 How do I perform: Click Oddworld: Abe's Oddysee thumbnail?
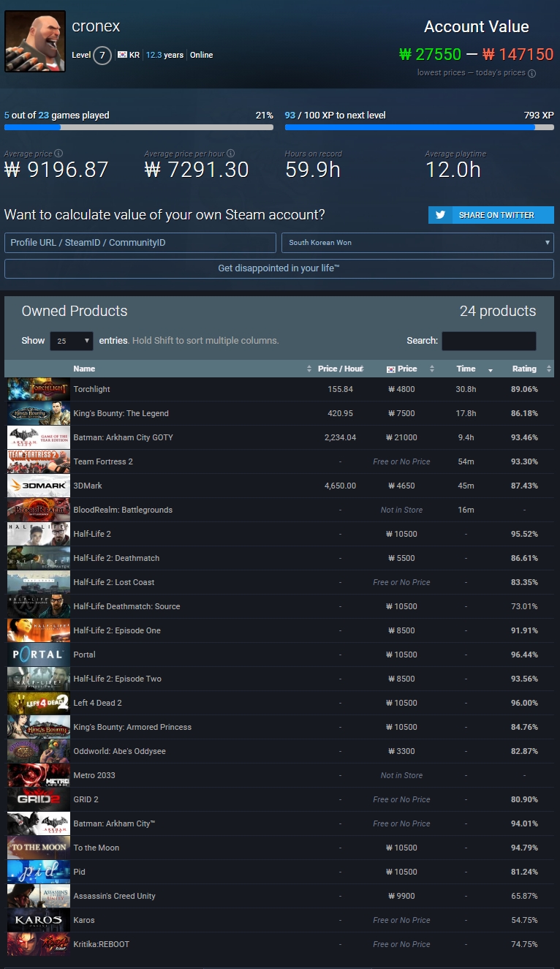[x=39, y=751]
